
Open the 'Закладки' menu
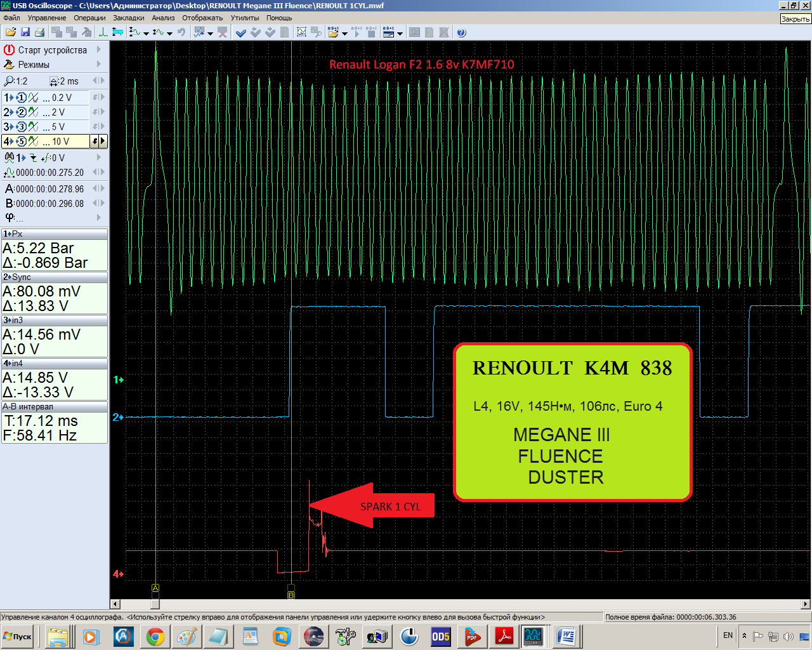129,18
